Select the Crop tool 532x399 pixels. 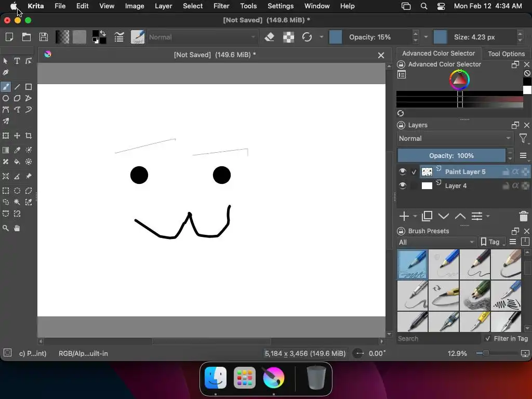[29, 136]
